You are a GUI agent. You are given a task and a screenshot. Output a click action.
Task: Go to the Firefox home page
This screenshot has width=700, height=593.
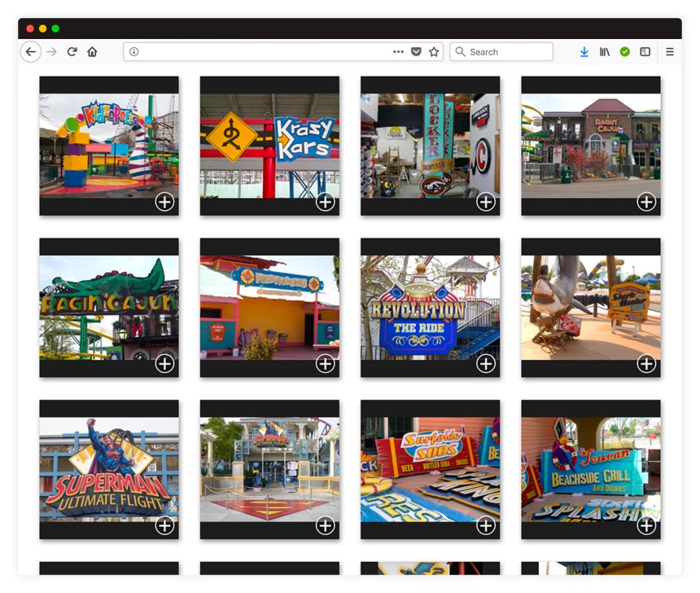click(92, 51)
